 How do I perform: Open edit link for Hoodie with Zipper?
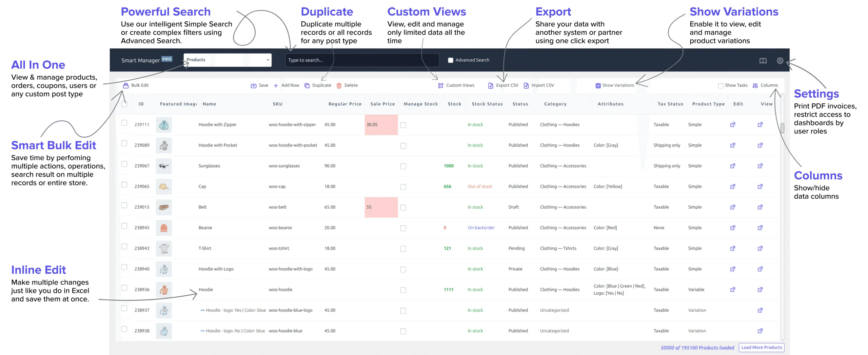(x=732, y=125)
